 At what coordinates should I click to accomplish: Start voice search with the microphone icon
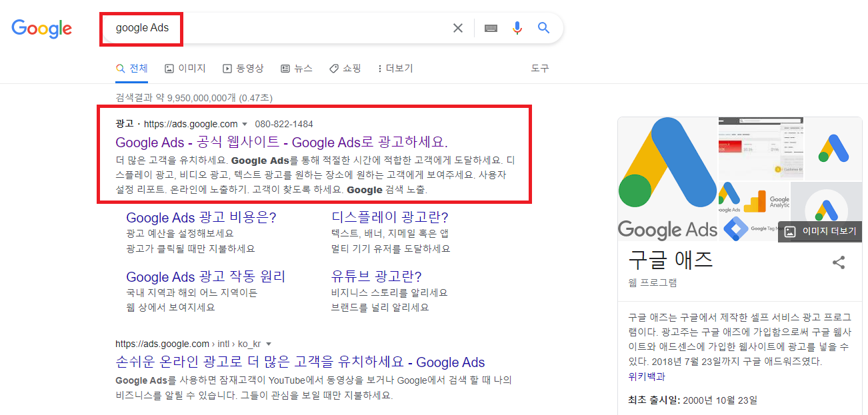click(x=517, y=28)
